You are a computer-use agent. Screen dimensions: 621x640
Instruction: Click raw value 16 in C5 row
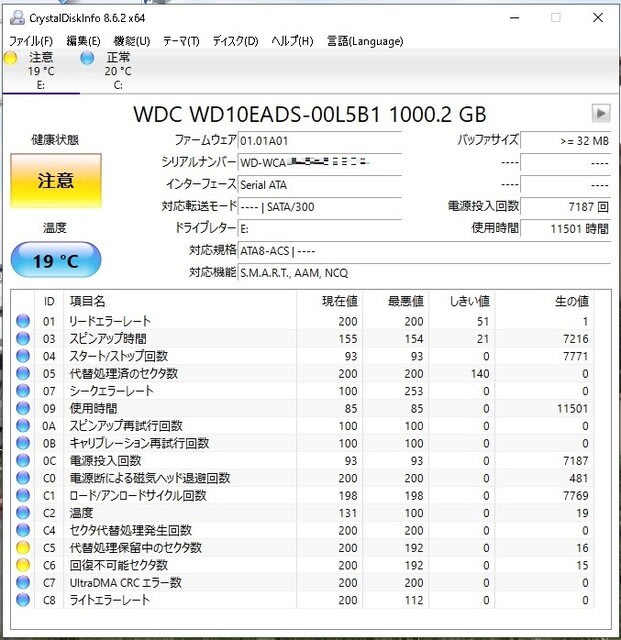click(x=582, y=548)
